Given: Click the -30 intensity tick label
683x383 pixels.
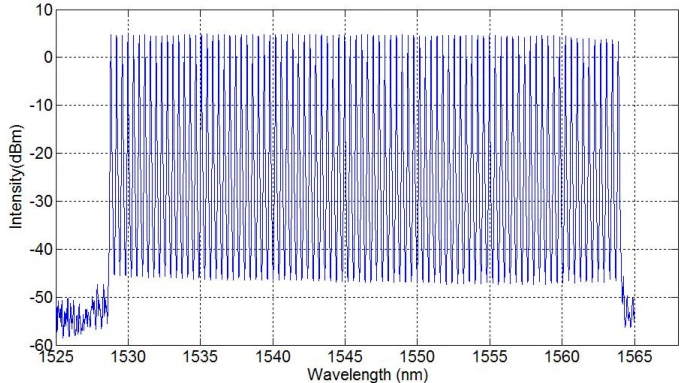Looking at the screenshot, I should [x=41, y=201].
